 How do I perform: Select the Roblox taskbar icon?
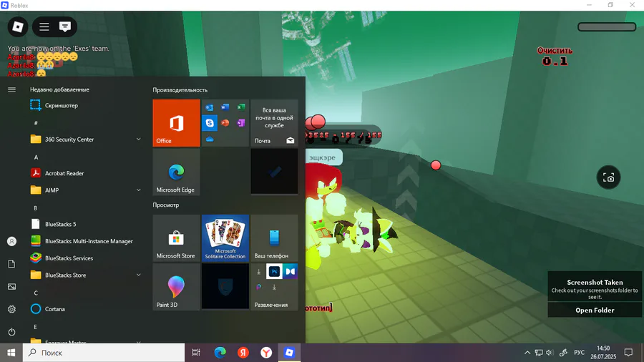pyautogui.click(x=289, y=353)
